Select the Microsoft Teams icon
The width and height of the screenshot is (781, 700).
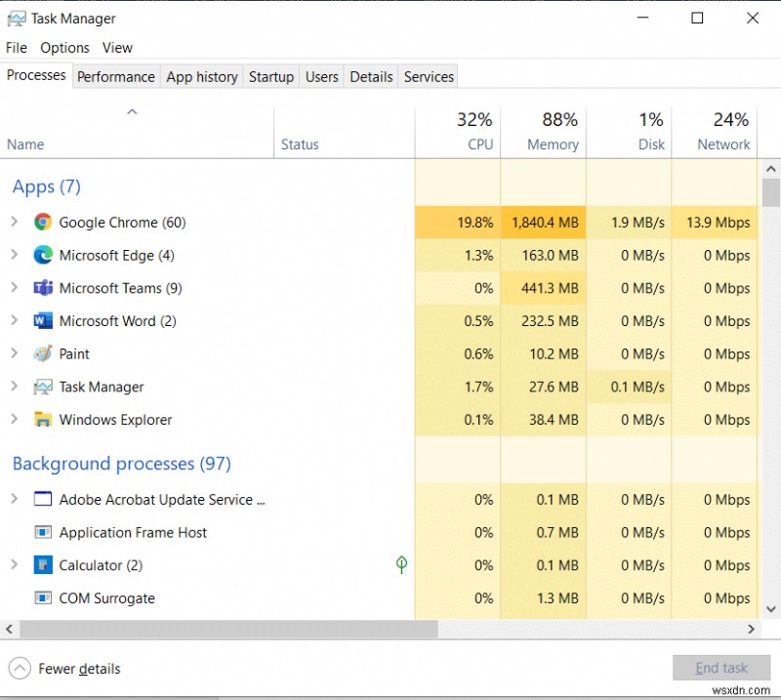pyautogui.click(x=43, y=288)
